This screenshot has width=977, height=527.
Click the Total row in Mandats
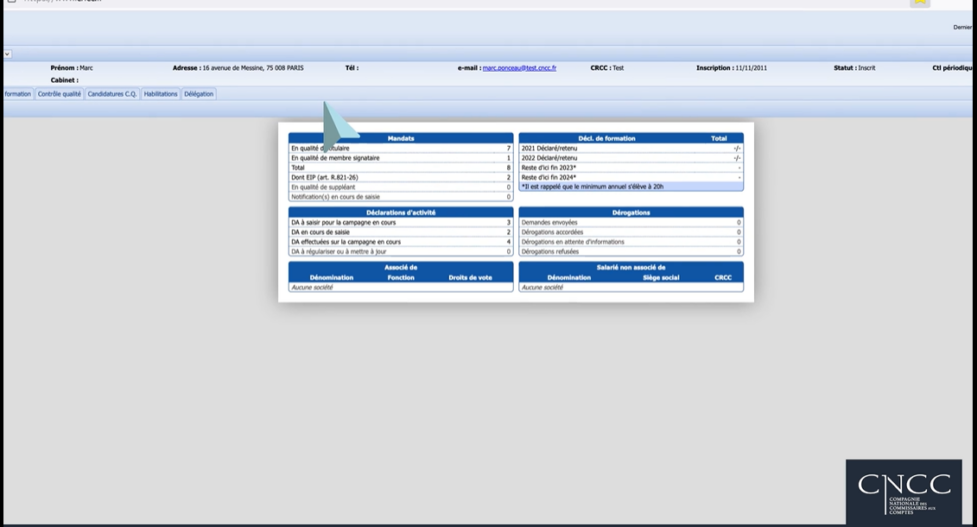(x=401, y=168)
